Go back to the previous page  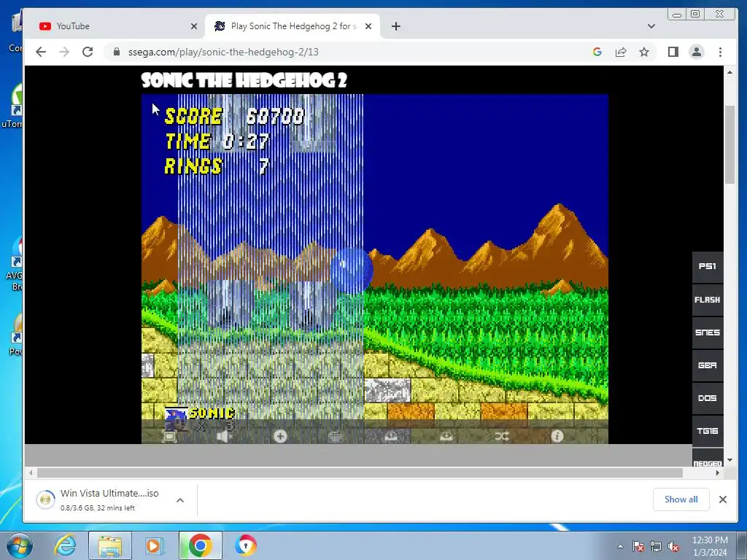point(41,52)
